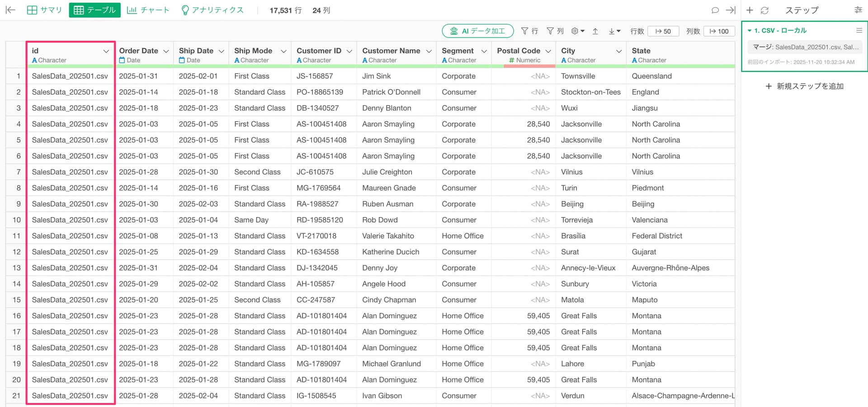Collapse the left panel with arrow icon
Screen dimensions: 868x407
[10, 10]
